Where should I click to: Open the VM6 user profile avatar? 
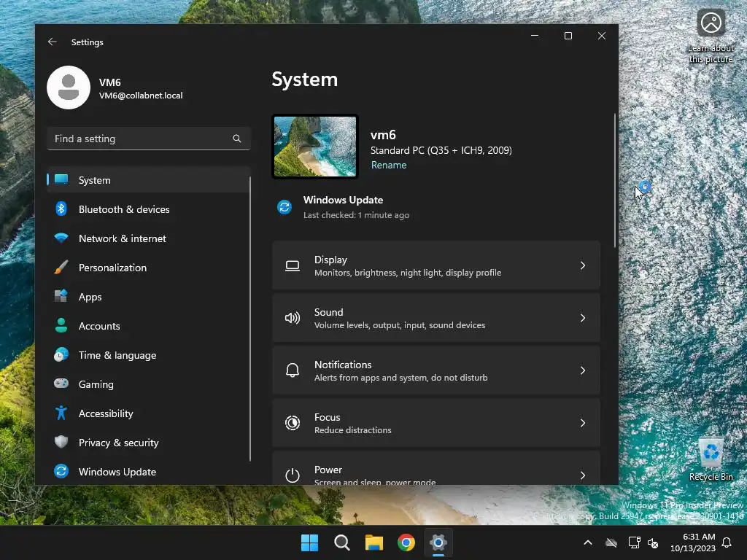pyautogui.click(x=69, y=87)
